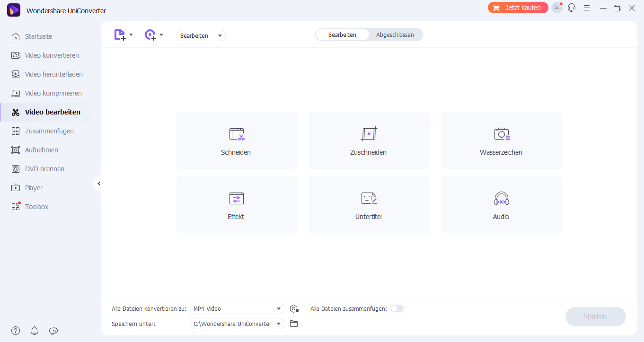The width and height of the screenshot is (644, 342).
Task: Open the output folder icon
Action: tap(294, 324)
